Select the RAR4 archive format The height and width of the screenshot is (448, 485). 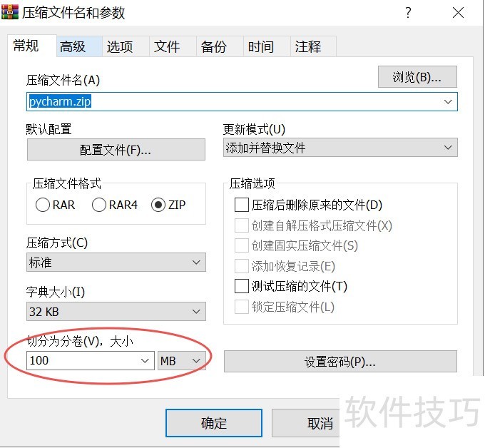(99, 205)
